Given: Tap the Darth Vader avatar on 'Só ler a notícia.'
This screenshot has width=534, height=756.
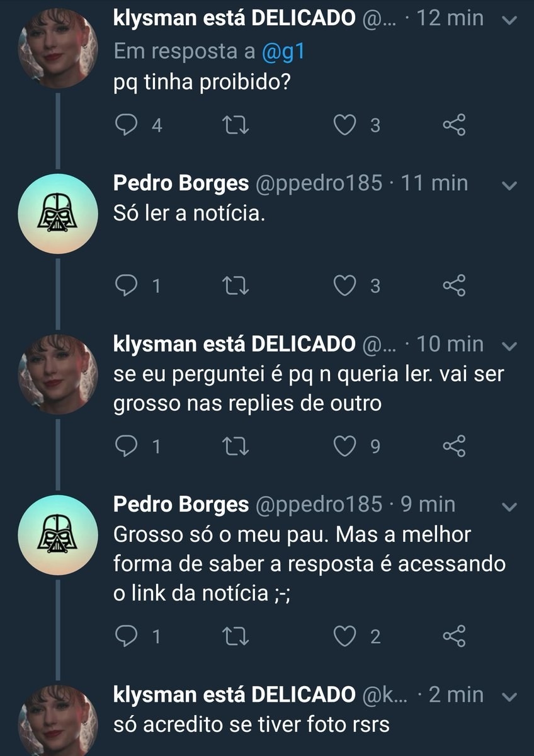Looking at the screenshot, I should click(57, 214).
